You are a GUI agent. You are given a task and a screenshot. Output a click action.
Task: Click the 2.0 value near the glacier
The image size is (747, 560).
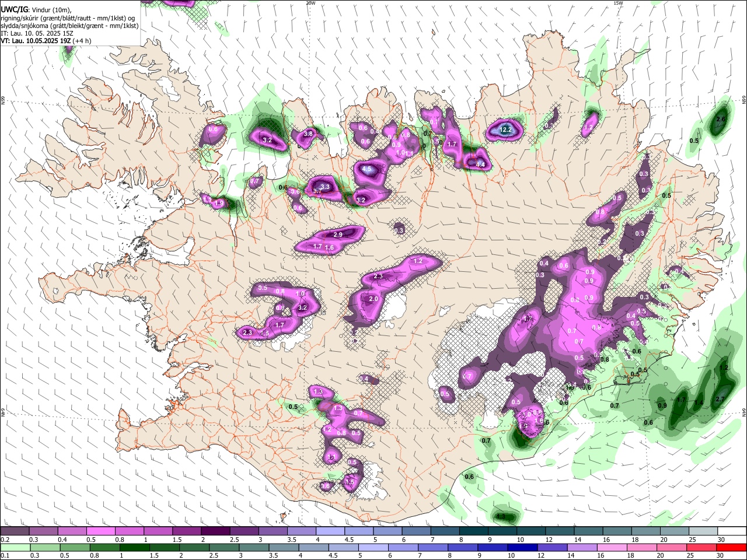pos(373,299)
